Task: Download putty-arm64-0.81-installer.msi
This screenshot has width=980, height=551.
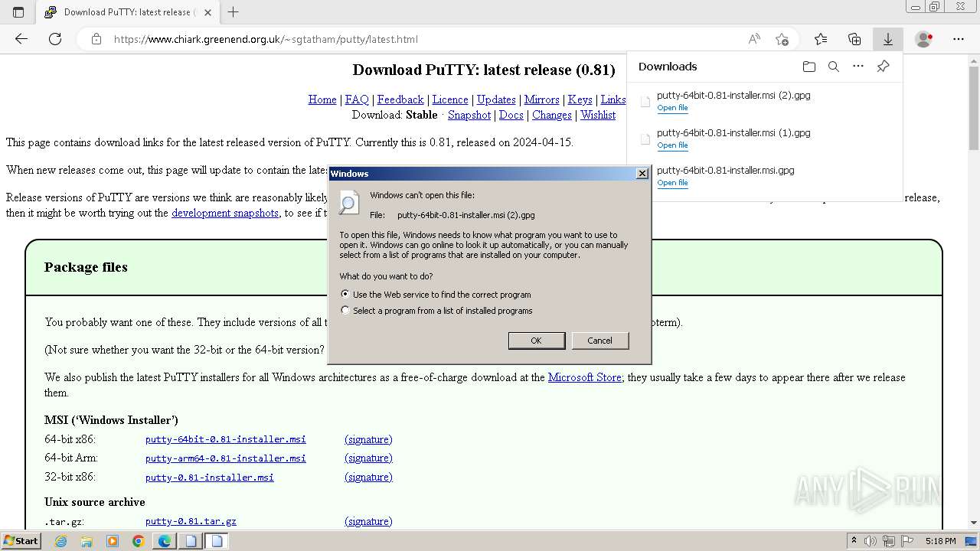Action: pos(226,458)
